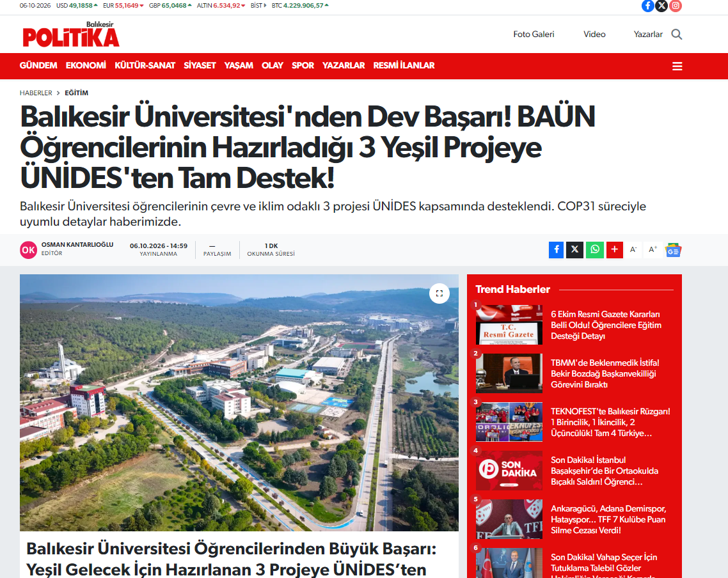Open the Facebook page icon in top bar
728x578 pixels.
pos(647,6)
